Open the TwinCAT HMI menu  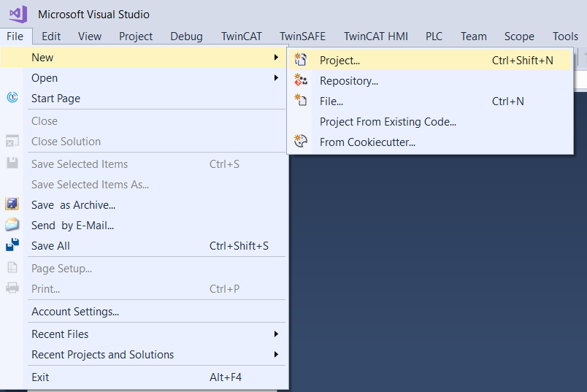(376, 36)
